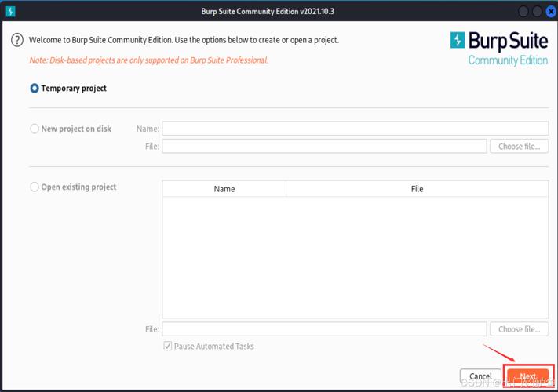
Task: Click the existing project File field
Action: [324, 329]
